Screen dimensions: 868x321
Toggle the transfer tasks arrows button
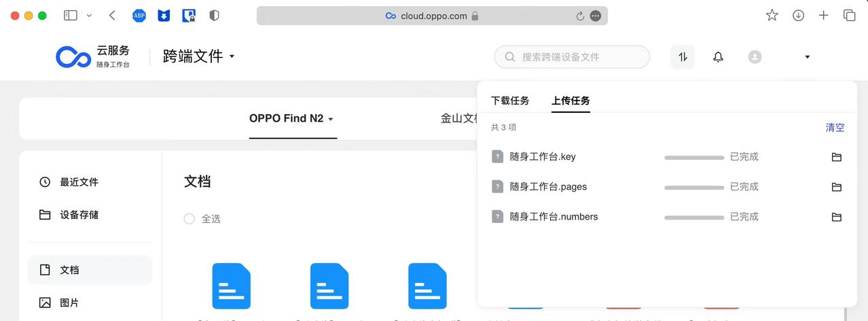[683, 57]
